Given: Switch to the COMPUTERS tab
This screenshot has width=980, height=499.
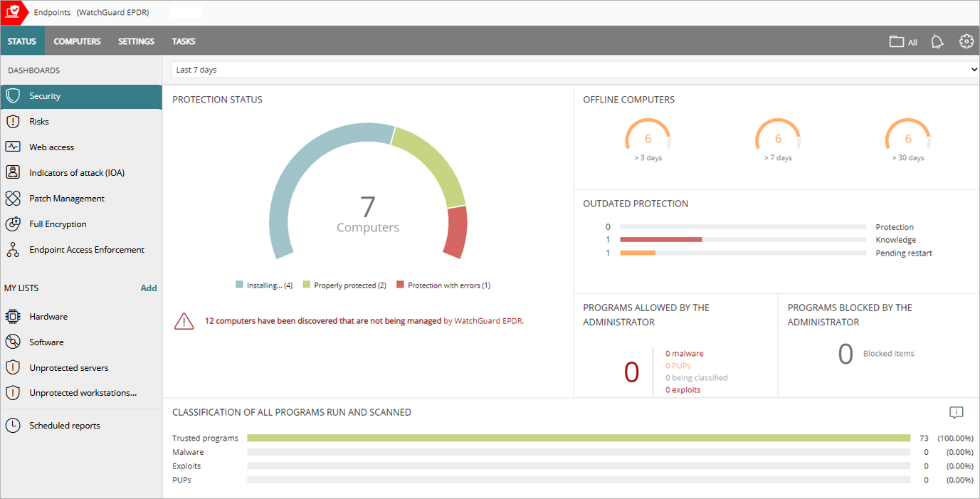Looking at the screenshot, I should [x=77, y=41].
